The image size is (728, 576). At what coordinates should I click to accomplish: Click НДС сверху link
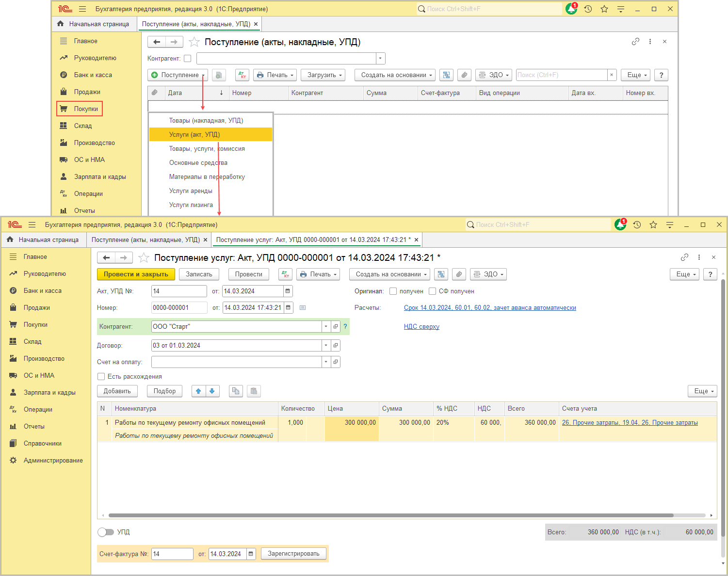click(x=421, y=327)
